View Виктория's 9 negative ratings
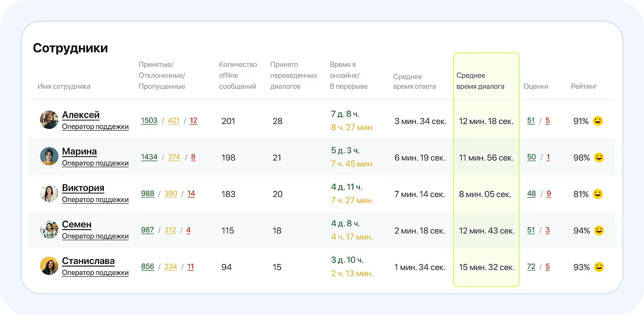The height and width of the screenshot is (315, 644). [549, 194]
